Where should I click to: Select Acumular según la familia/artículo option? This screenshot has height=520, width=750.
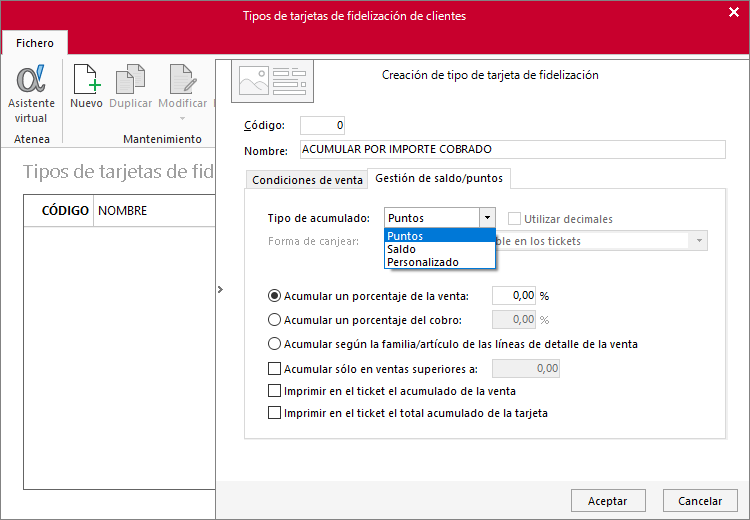274,343
